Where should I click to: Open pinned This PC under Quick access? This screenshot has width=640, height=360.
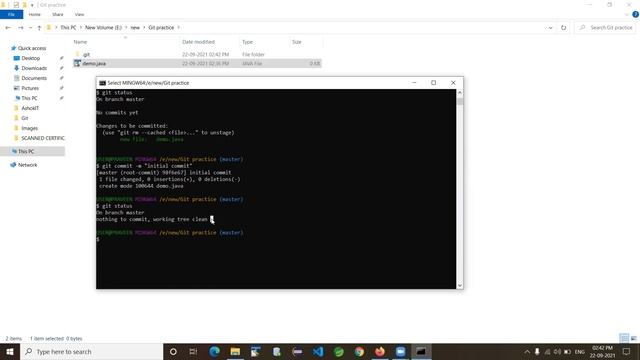29,98
